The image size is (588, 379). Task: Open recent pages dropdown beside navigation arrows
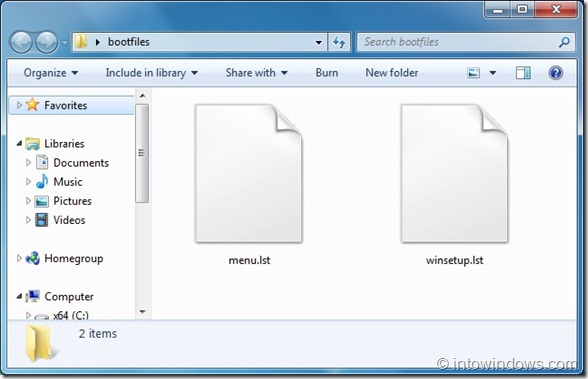pyautogui.click(x=64, y=42)
